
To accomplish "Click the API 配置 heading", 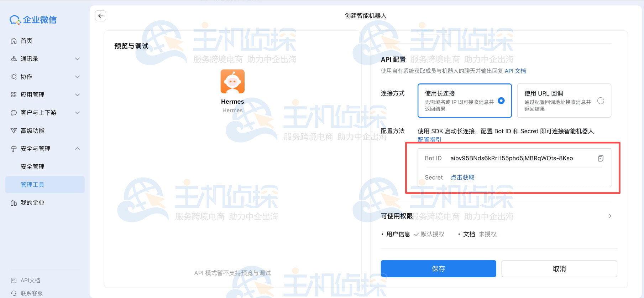I will [x=393, y=60].
